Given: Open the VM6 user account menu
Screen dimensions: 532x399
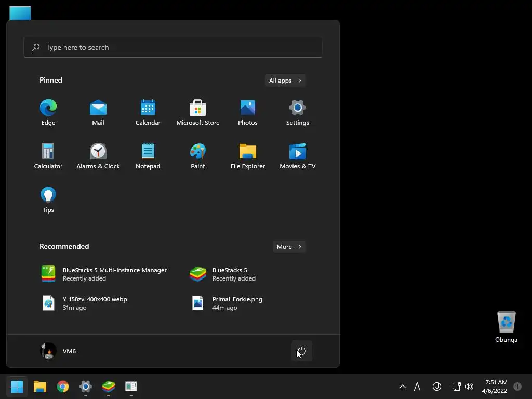Looking at the screenshot, I should tap(58, 351).
